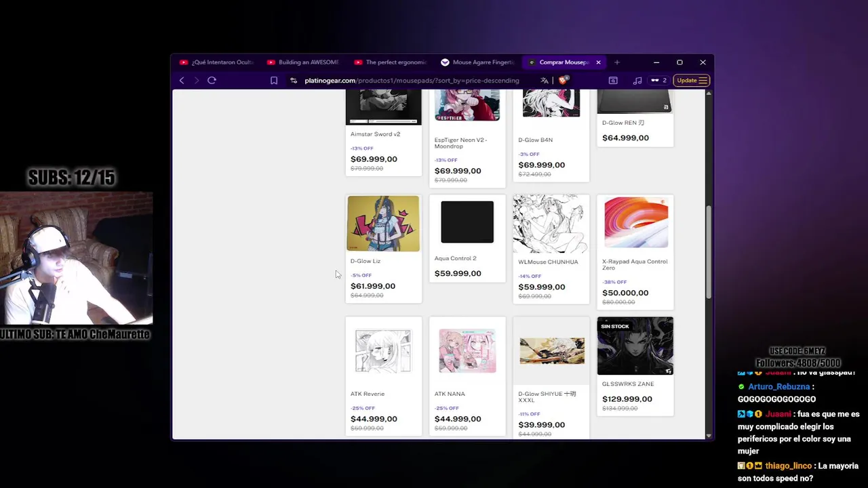This screenshot has height=488, width=868.
Task: Open GLSSWRKS ZANE product image
Action: pyautogui.click(x=635, y=346)
